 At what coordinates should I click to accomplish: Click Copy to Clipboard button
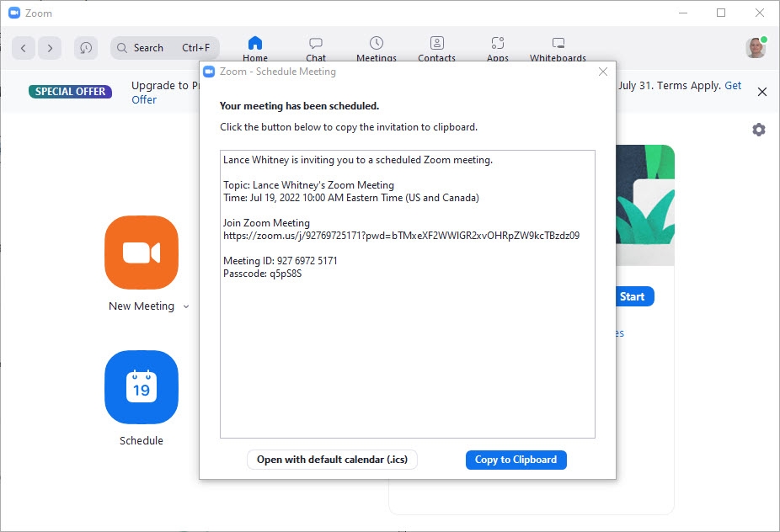click(x=516, y=460)
